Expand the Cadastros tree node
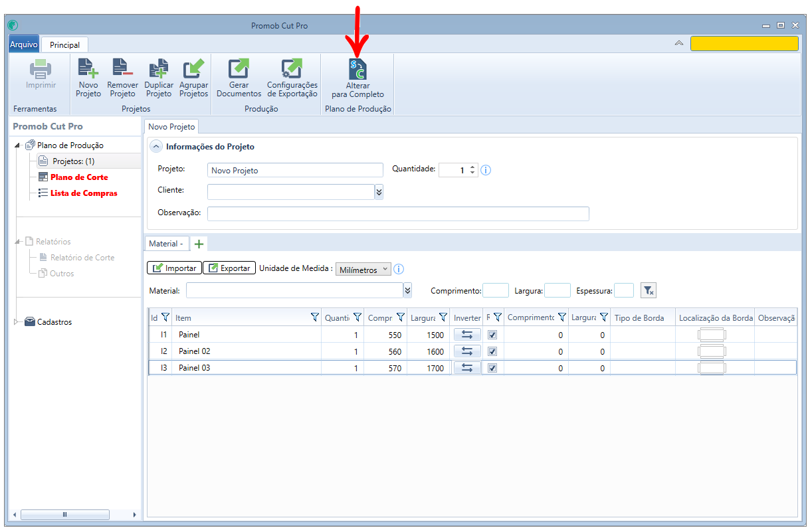 click(x=17, y=322)
